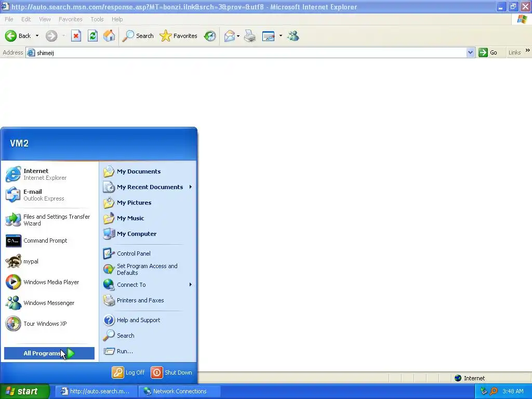The width and height of the screenshot is (532, 399).
Task: Open Windows Media Player
Action: (49, 282)
